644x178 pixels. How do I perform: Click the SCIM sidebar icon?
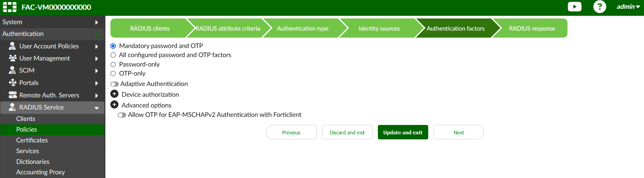(12, 70)
